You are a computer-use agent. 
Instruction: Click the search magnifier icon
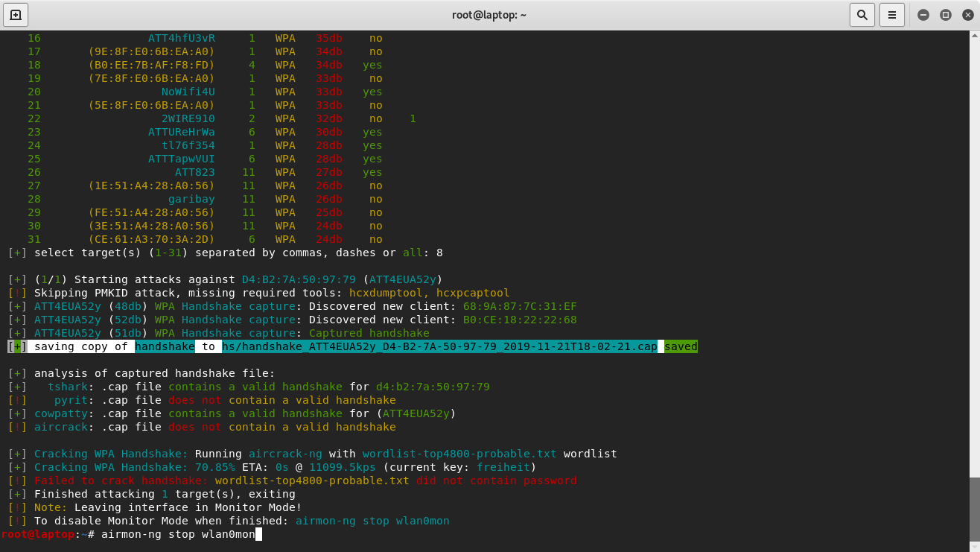[862, 15]
